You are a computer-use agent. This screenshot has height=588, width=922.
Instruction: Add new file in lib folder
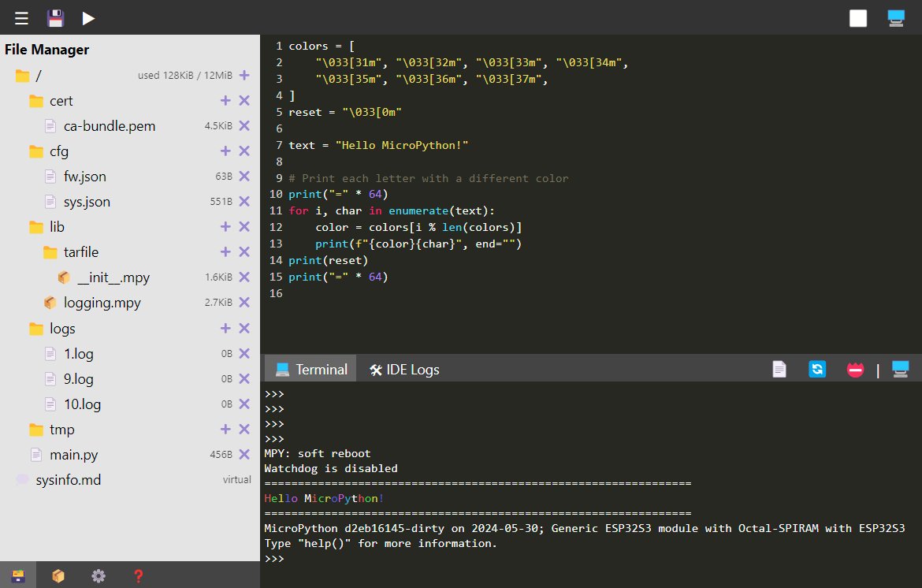point(225,226)
